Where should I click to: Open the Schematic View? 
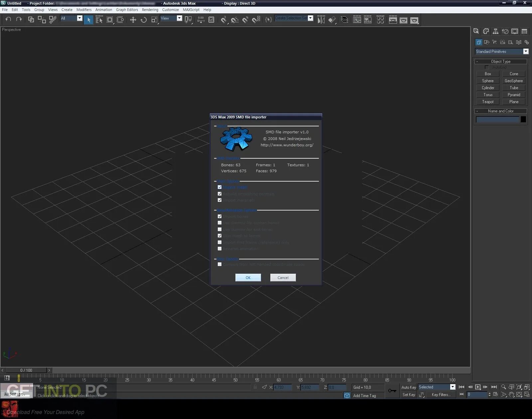click(x=368, y=20)
